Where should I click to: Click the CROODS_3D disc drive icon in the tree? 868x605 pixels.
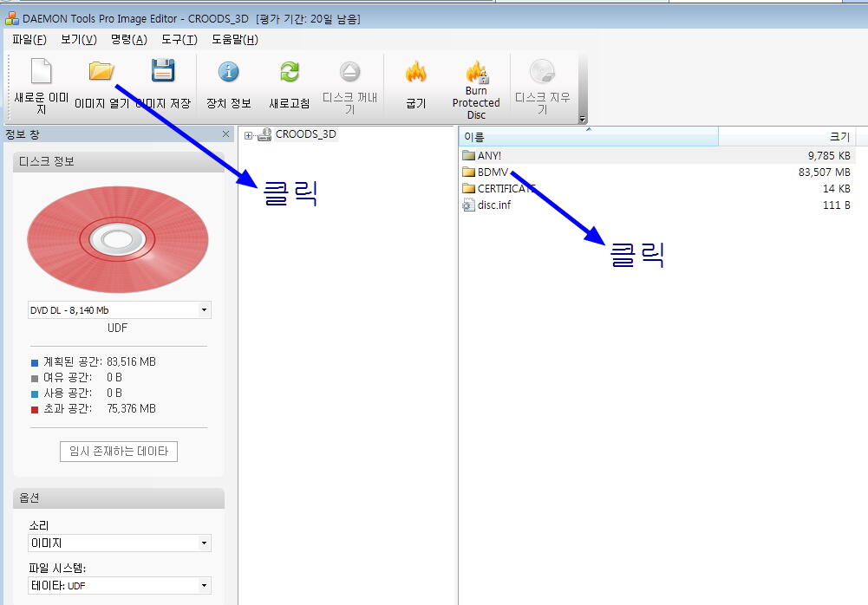coord(264,134)
